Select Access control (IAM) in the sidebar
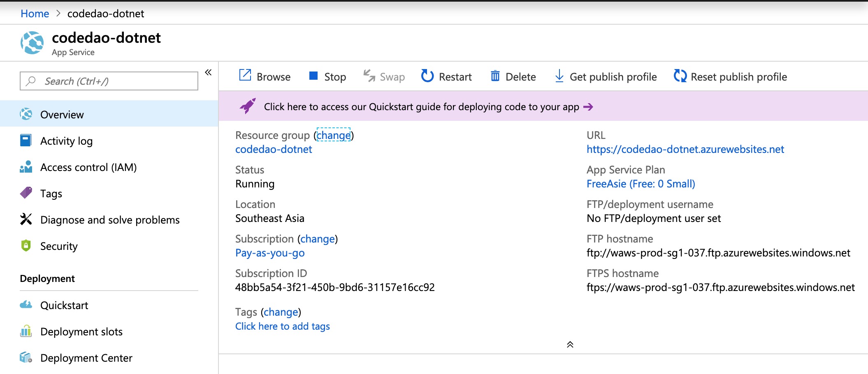Viewport: 868px width, 374px height. tap(88, 167)
